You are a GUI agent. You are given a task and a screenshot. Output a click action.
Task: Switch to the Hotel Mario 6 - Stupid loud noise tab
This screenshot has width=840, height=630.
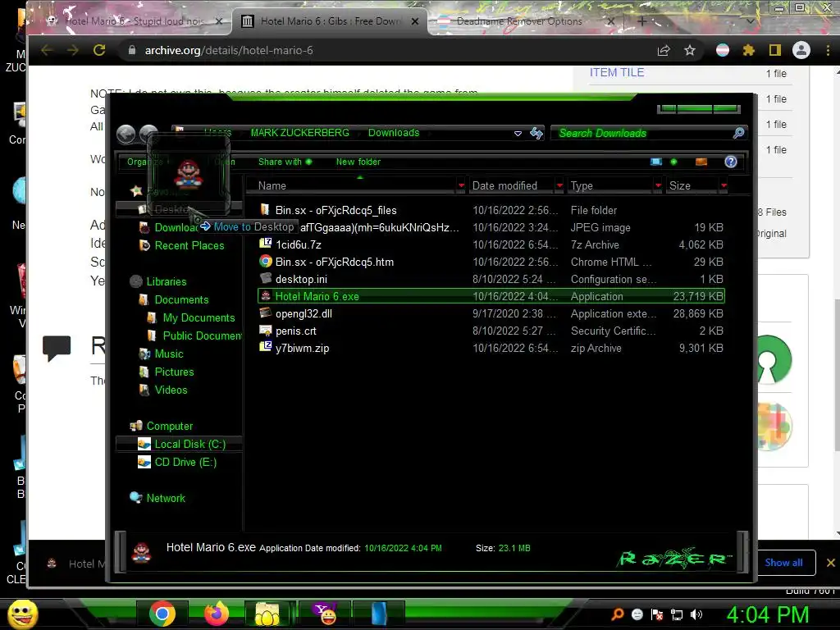tap(134, 21)
